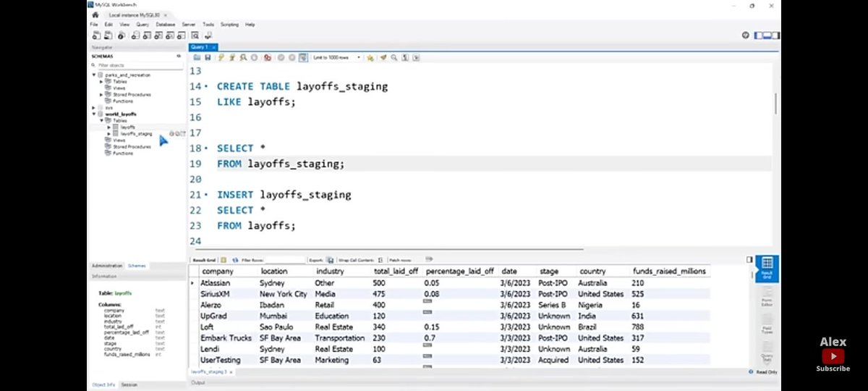The width and height of the screenshot is (868, 391).
Task: Stop query execution with the hand icon
Action: coord(254,57)
